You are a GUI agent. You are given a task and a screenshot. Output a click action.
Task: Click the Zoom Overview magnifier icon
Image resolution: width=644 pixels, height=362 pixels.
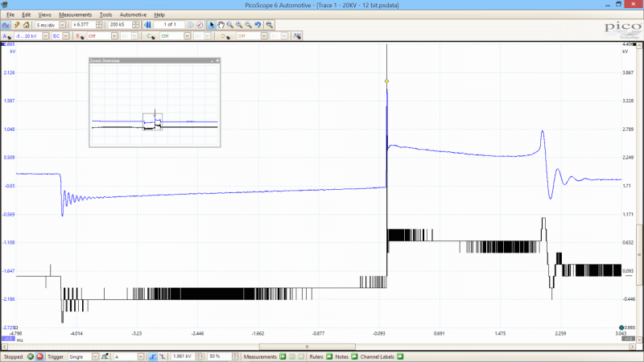click(x=269, y=25)
